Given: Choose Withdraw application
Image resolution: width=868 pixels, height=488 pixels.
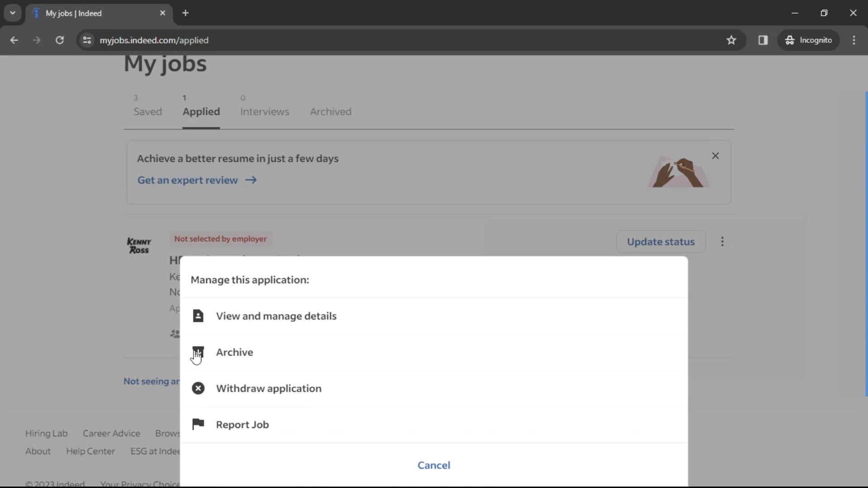Looking at the screenshot, I should (434, 388).
